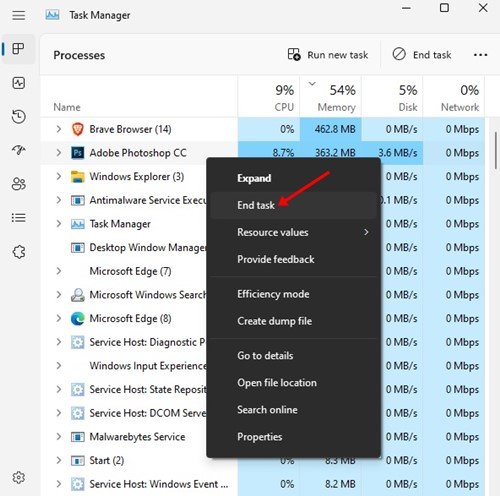The height and width of the screenshot is (496, 500).
Task: Open the Settings gear in the sidebar
Action: 18,477
